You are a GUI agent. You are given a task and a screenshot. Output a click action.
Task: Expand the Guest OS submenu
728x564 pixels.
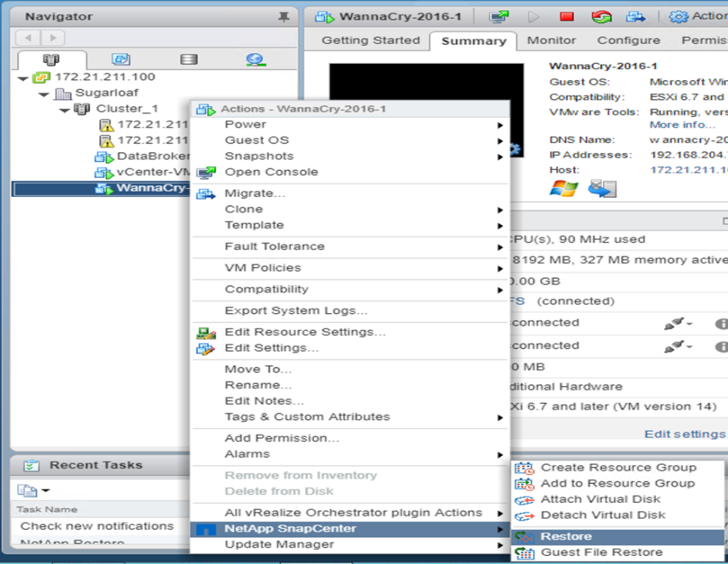point(351,140)
